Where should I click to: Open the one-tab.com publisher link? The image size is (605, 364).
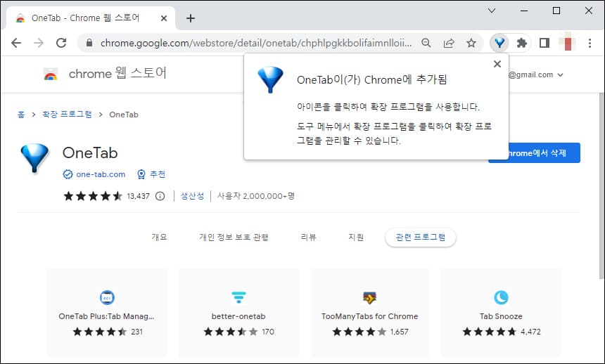click(x=101, y=174)
